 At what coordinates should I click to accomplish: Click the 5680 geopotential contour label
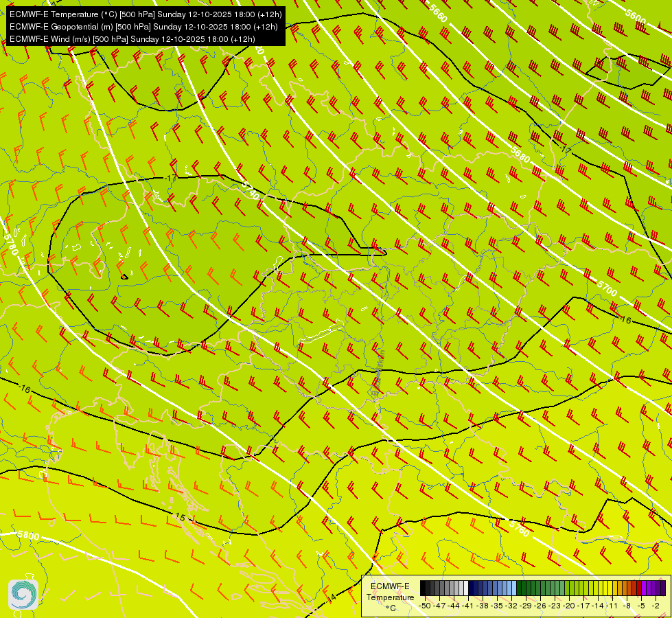coord(520,154)
